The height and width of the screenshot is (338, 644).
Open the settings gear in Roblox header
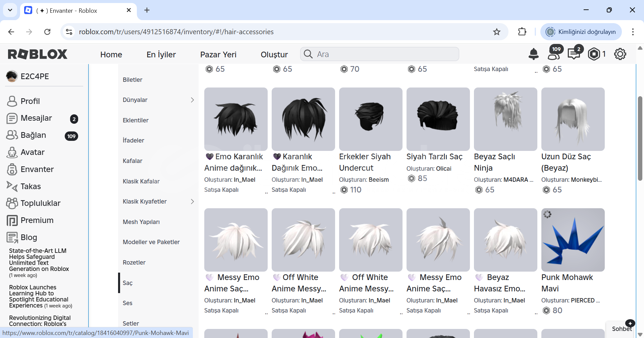pos(620,54)
